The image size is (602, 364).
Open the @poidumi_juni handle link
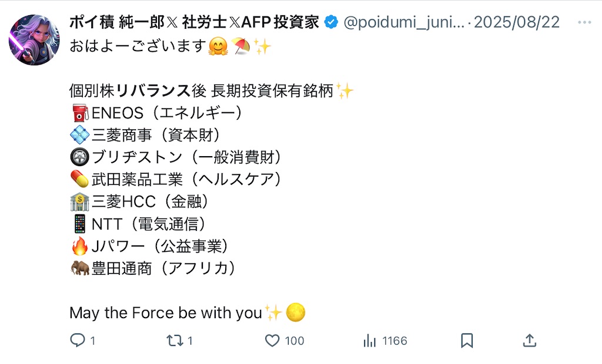[x=403, y=23]
